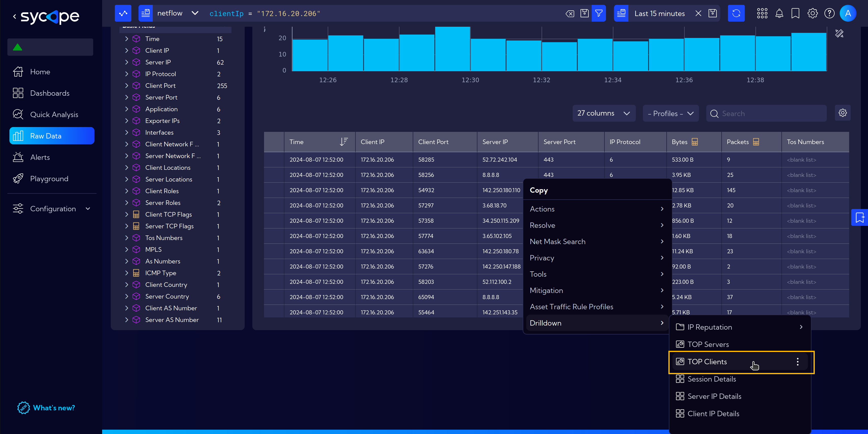Click the Last 15 minutes time range button

click(660, 13)
